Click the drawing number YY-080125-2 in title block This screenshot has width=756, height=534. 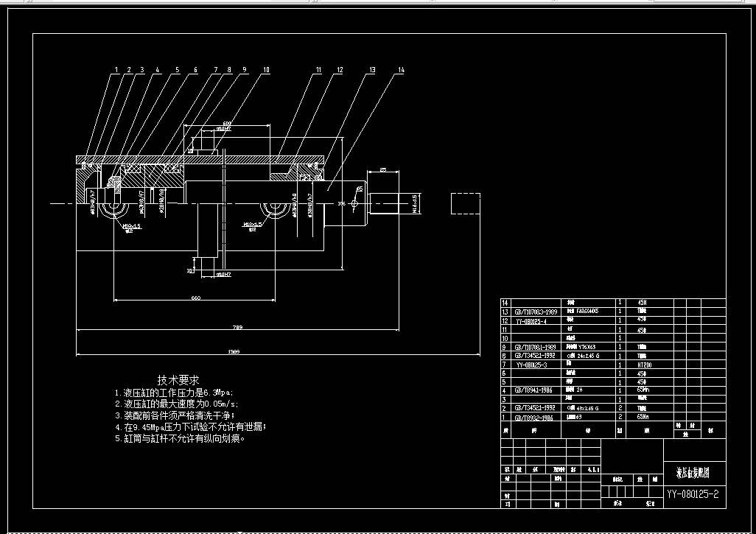click(693, 494)
